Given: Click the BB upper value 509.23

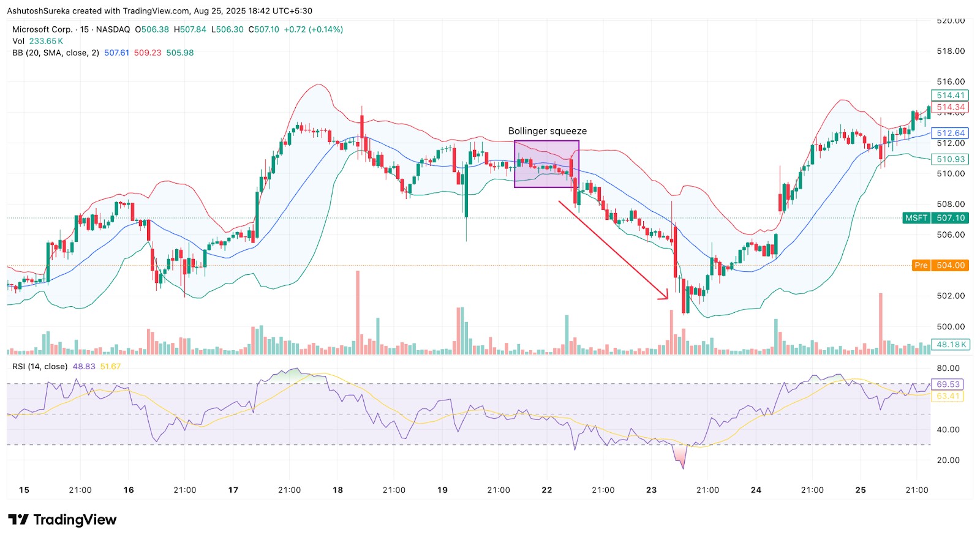Looking at the screenshot, I should 148,53.
